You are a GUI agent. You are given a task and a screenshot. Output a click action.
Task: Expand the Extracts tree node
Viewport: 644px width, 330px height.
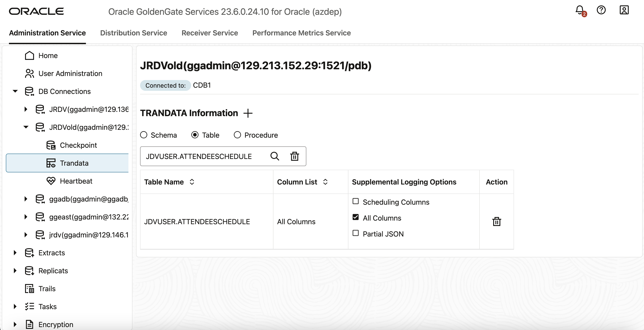tap(15, 253)
